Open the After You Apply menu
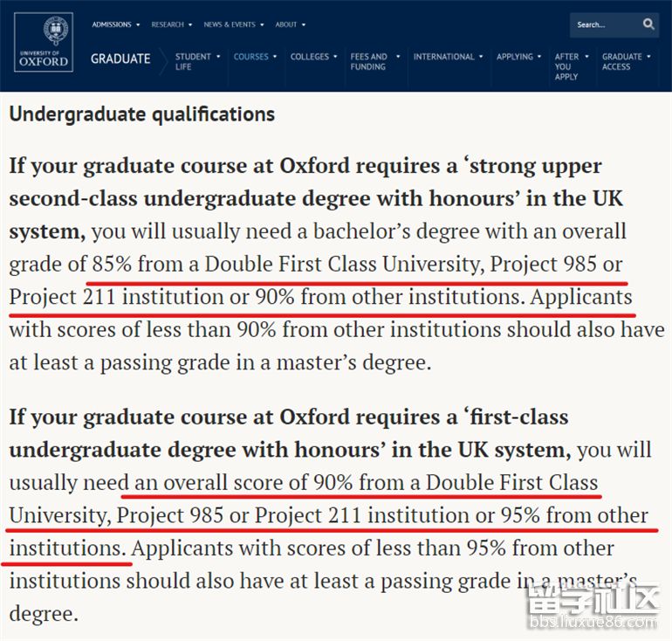 pyautogui.click(x=572, y=66)
